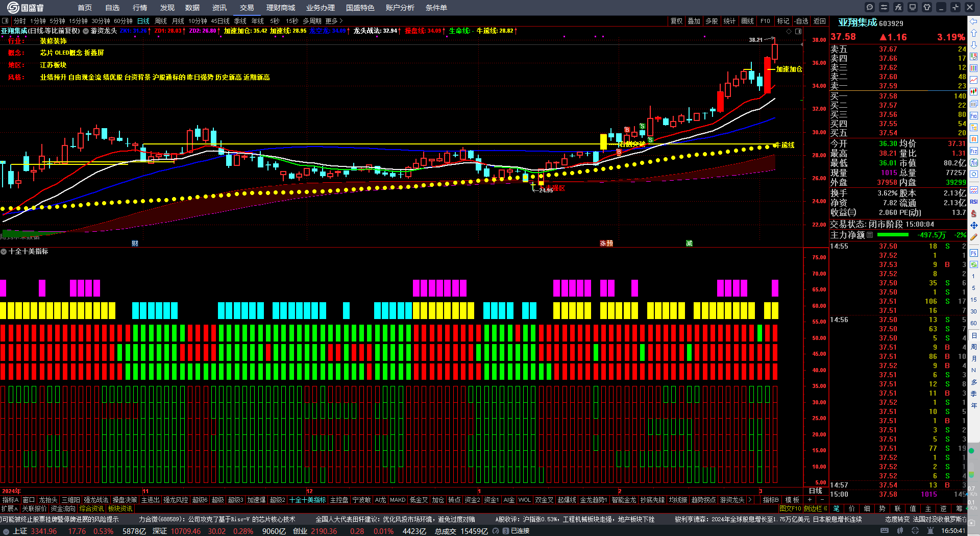980x536 pixels.
Task: Open the message chat icon in title bar
Action: coord(870,7)
